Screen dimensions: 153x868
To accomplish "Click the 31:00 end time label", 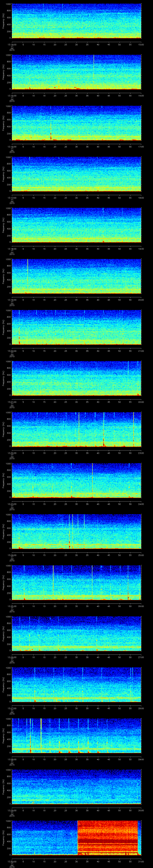I will pyautogui.click(x=141, y=861).
